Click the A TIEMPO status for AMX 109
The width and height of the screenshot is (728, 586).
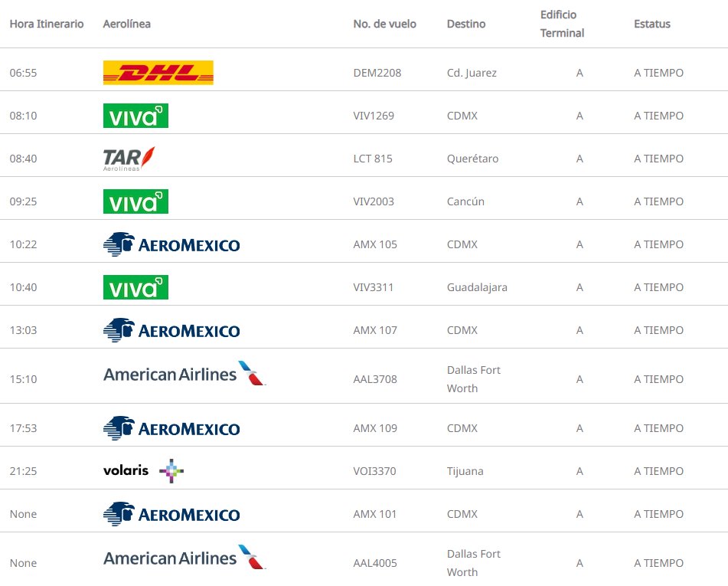pos(658,428)
